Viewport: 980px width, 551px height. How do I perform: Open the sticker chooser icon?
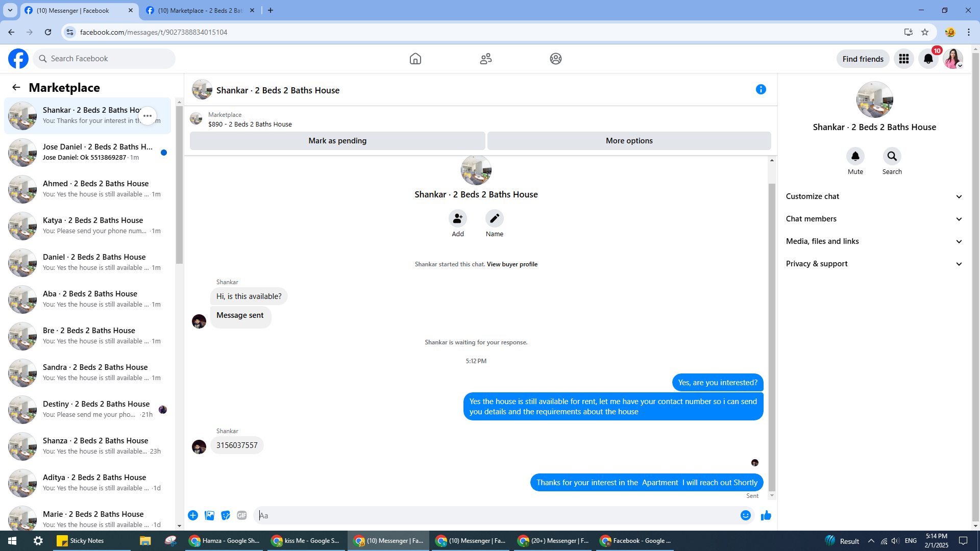(x=226, y=515)
